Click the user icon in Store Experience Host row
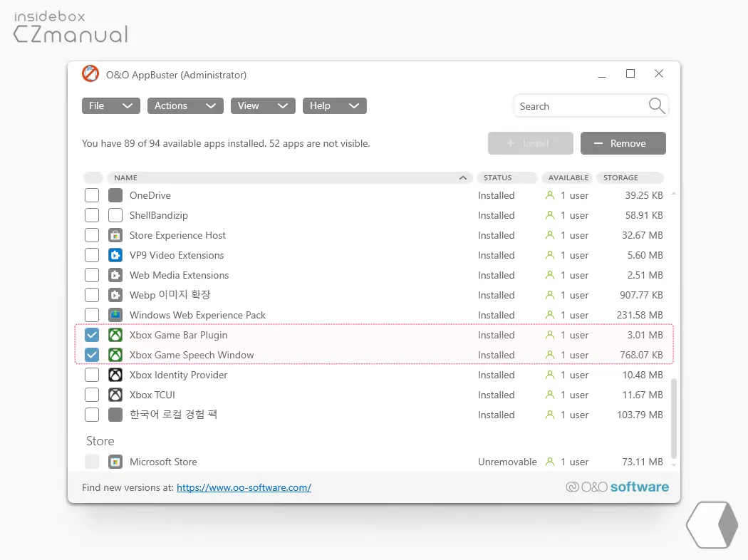Image resolution: width=748 pixels, height=560 pixels. (550, 235)
